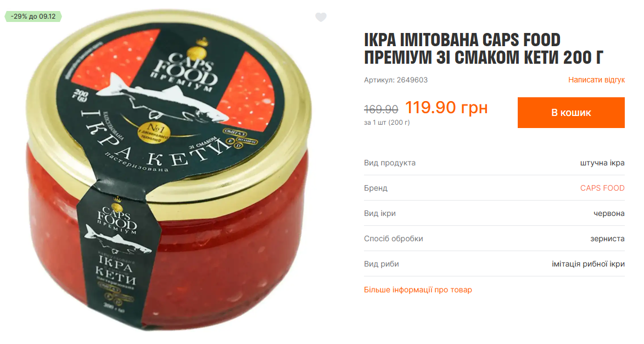
Task: Click the 'за 1 шт (200 г)' unit text
Action: pyautogui.click(x=387, y=123)
